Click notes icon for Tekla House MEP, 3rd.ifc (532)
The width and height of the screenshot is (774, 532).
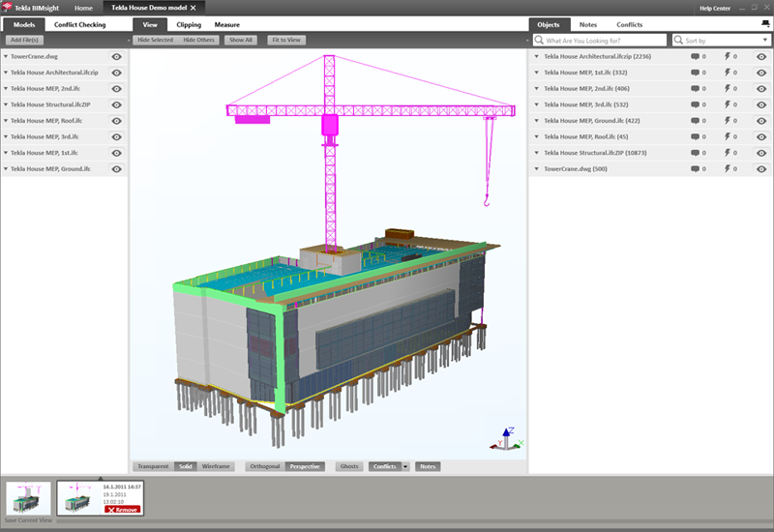(x=695, y=104)
